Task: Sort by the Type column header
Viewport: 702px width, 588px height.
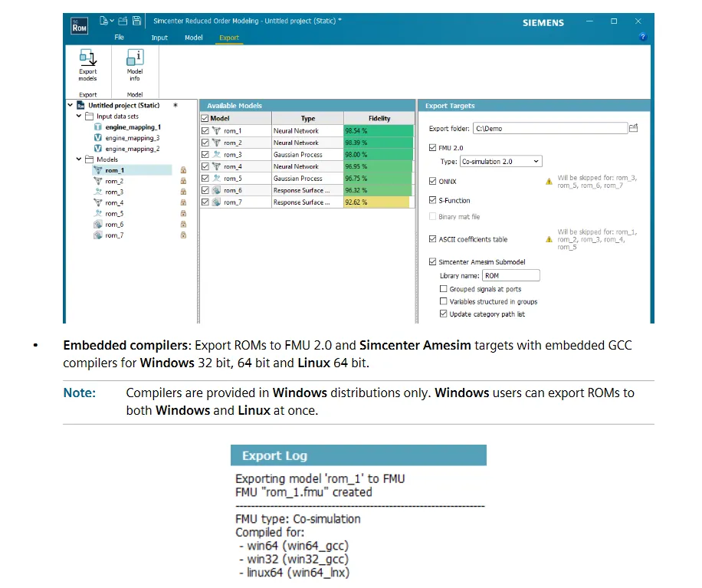Action: click(308, 118)
